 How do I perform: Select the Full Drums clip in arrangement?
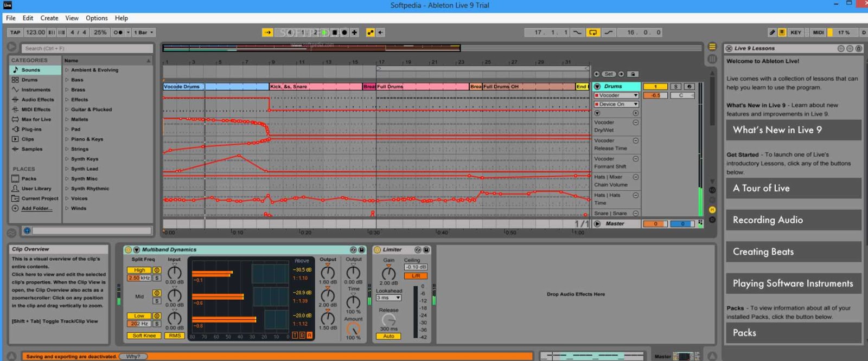(x=423, y=87)
